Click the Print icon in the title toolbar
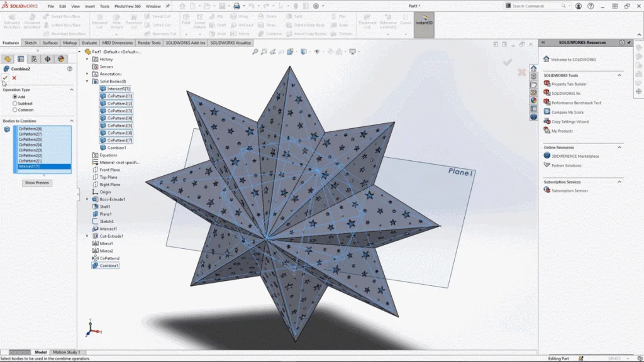644x362 pixels. tap(236, 6)
